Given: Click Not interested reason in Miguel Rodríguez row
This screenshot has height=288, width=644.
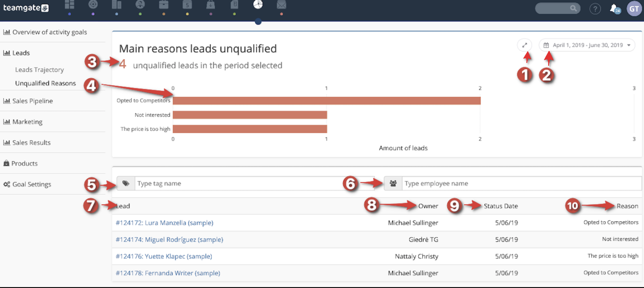Looking at the screenshot, I should click(x=620, y=239).
